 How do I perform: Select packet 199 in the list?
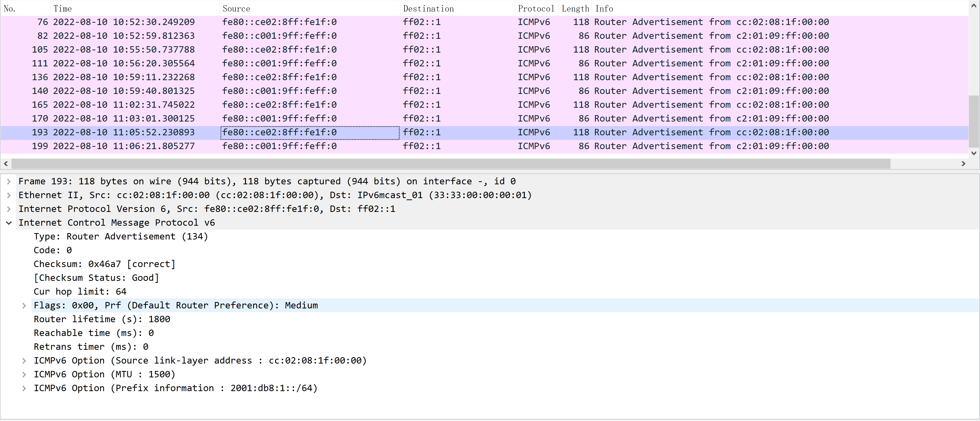click(x=266, y=146)
